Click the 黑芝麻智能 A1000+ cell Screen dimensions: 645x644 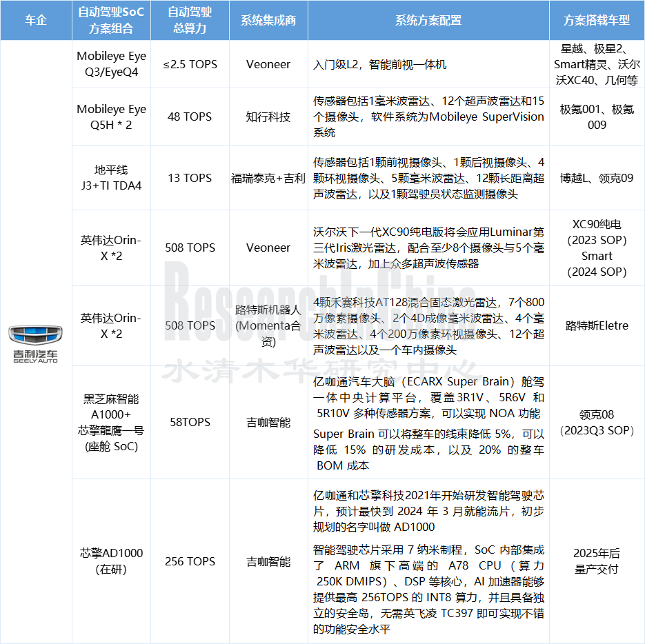pos(111,423)
